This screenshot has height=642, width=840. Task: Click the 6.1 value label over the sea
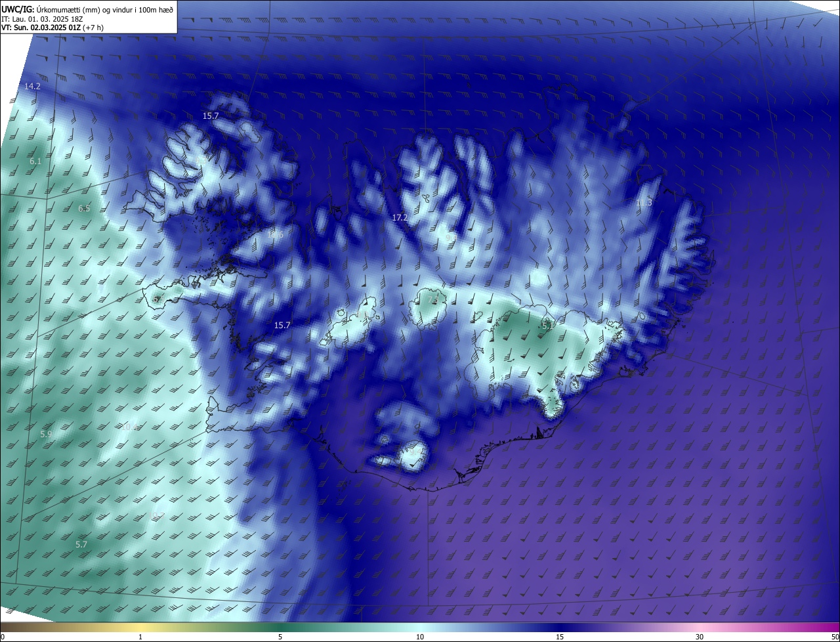[35, 161]
